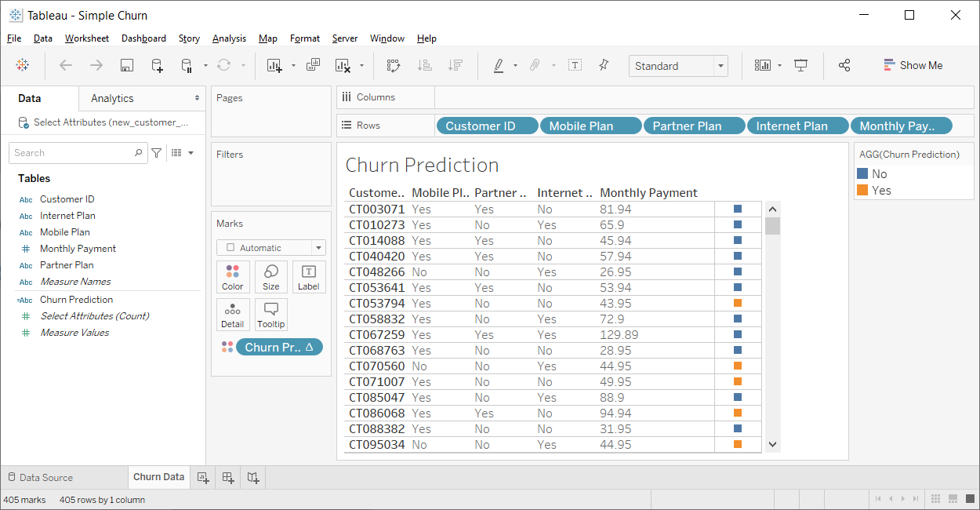The height and width of the screenshot is (510, 980).
Task: Toggle the Show Me panel
Action: pos(913,66)
